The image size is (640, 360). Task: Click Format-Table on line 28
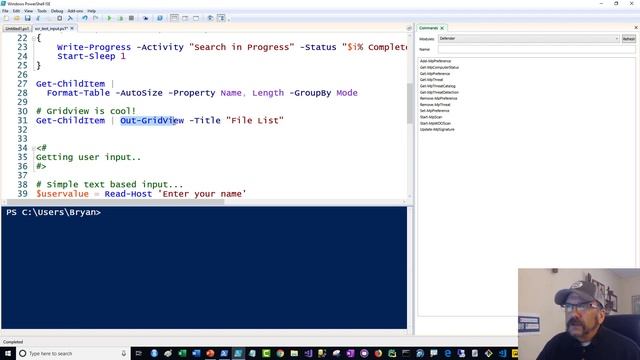[x=78, y=93]
